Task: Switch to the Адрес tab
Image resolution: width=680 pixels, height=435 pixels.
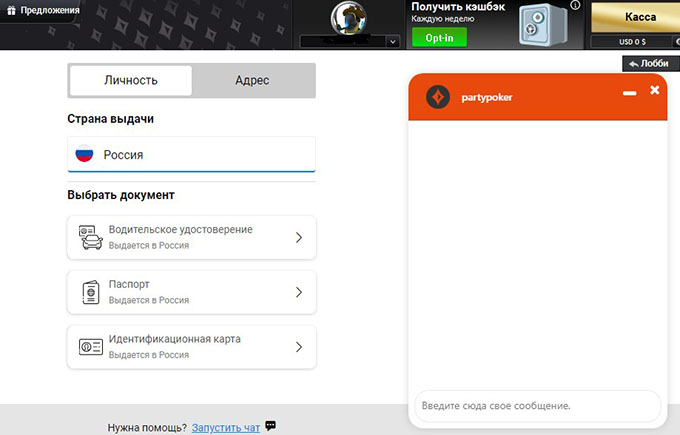Action: (x=252, y=81)
